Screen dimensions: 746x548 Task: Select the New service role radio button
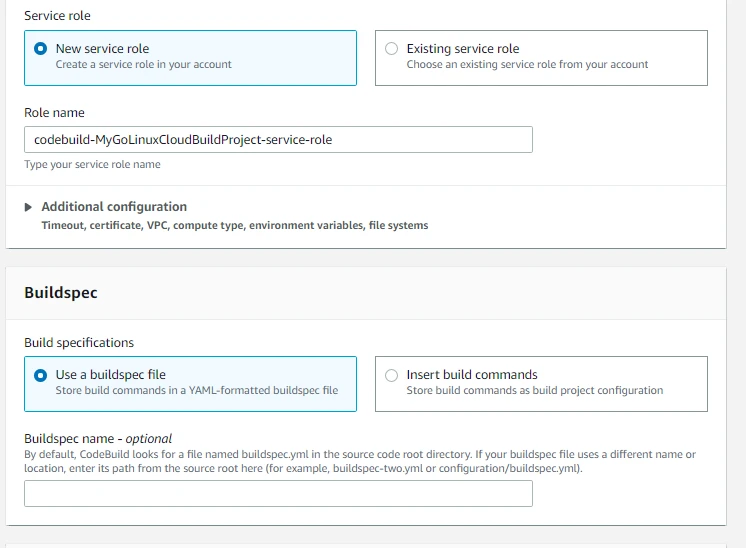click(x=40, y=48)
